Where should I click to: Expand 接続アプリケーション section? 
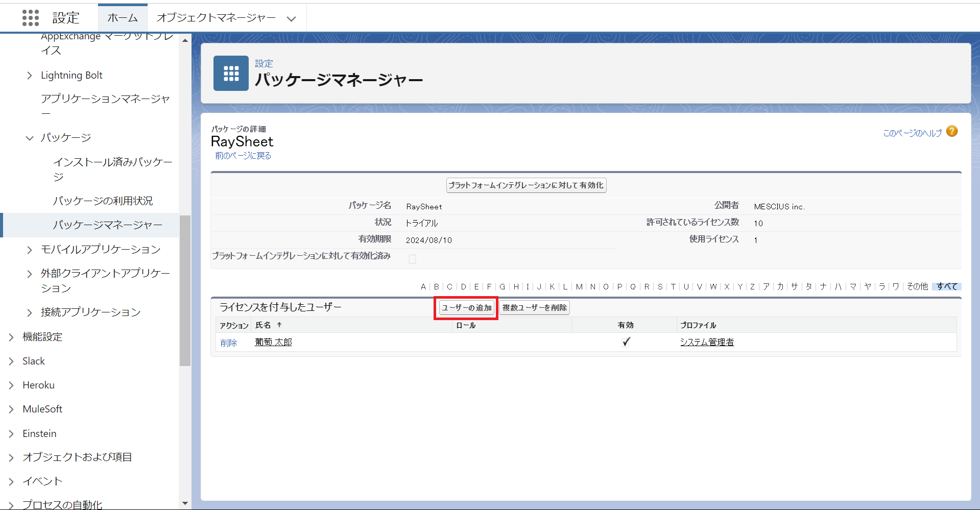tap(29, 312)
